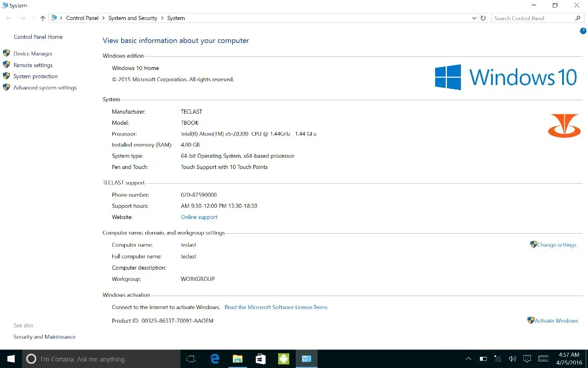
Task: Click the Up arrow navigation button
Action: pyautogui.click(x=43, y=18)
